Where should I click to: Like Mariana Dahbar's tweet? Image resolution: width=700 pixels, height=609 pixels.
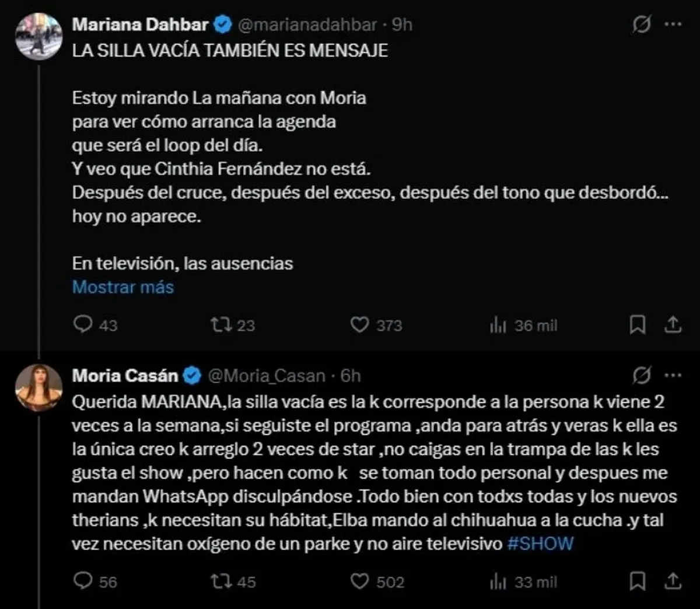pos(359,324)
